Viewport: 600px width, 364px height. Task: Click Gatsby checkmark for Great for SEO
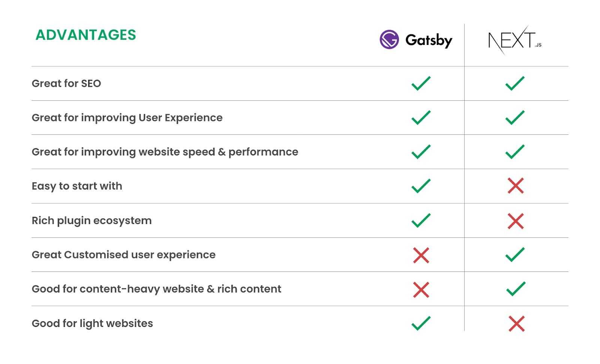coord(421,83)
